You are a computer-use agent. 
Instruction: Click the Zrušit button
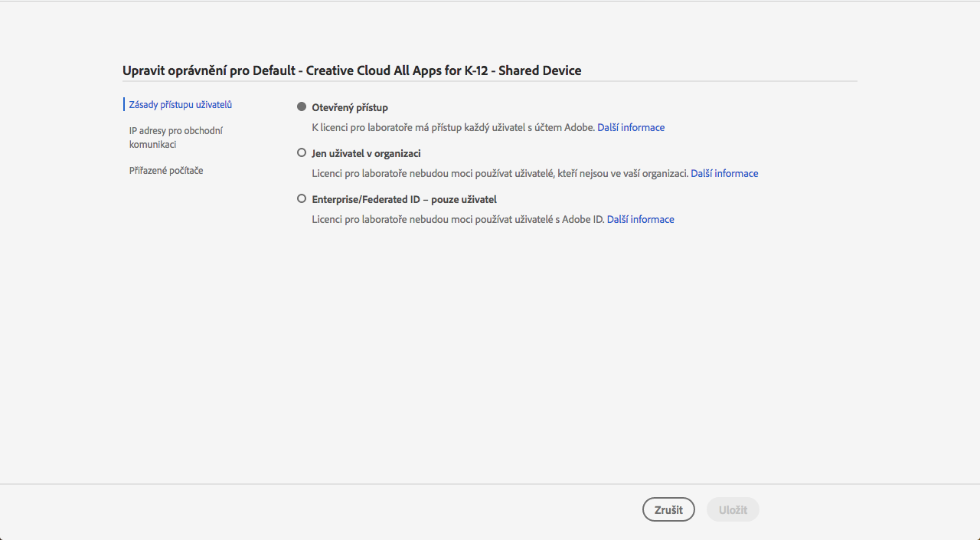coord(668,509)
